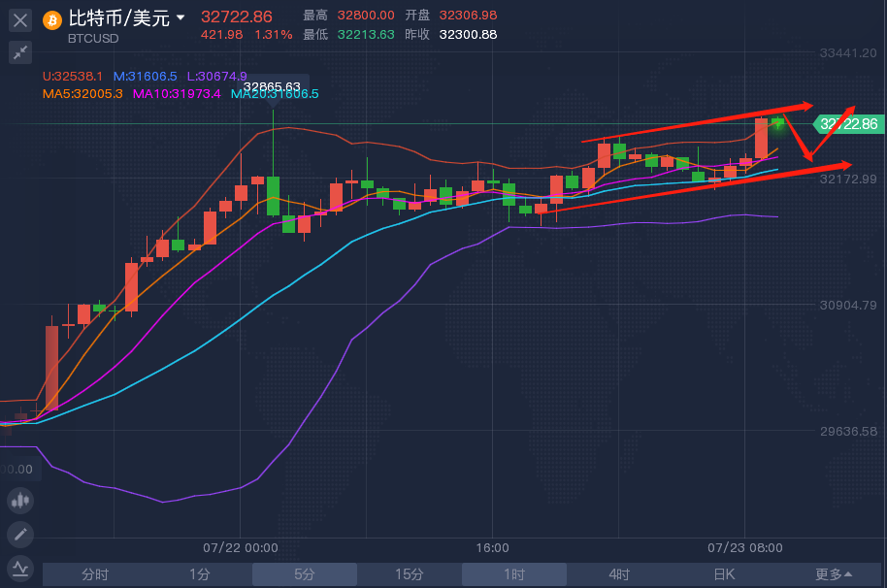Activate the pencil drawing tool
Viewport: 887px width, 588px height.
click(20, 535)
